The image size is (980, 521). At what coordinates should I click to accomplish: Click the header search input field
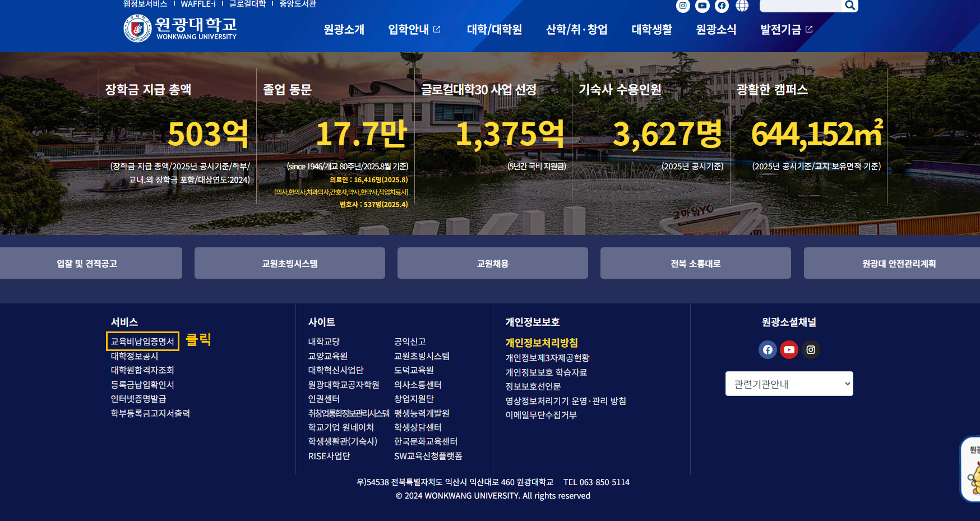click(x=800, y=6)
